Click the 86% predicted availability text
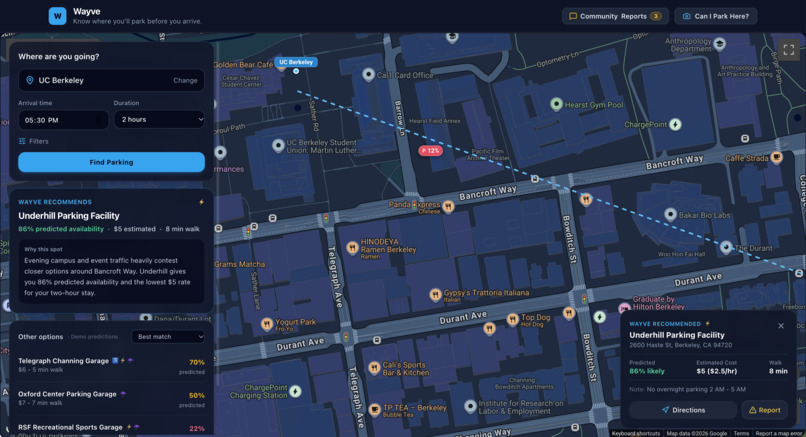The height and width of the screenshot is (437, 806). point(61,229)
